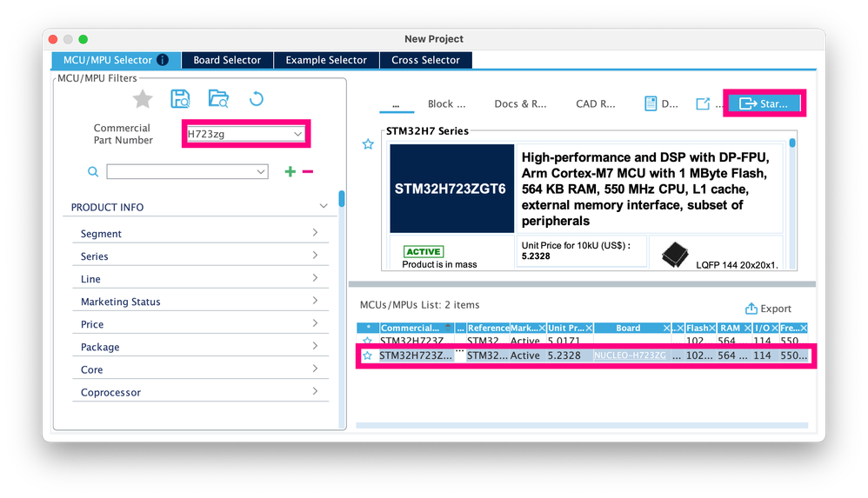The height and width of the screenshot is (498, 868).
Task: Click the Export text link
Action: coord(776,309)
